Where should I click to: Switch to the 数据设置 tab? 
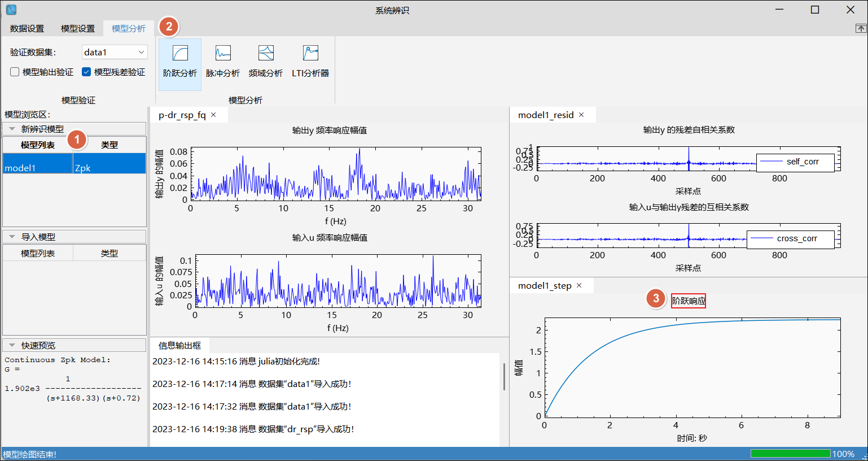(27, 28)
